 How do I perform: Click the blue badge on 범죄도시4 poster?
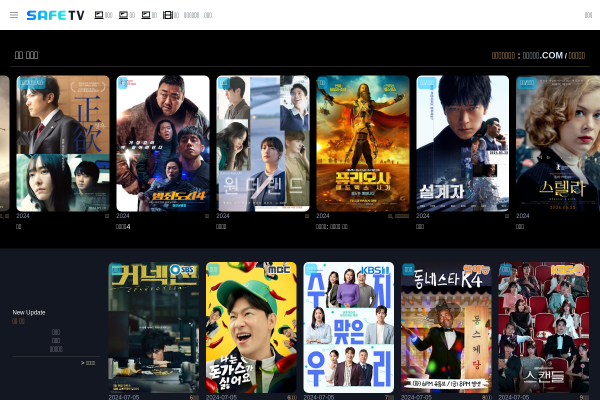[123, 83]
